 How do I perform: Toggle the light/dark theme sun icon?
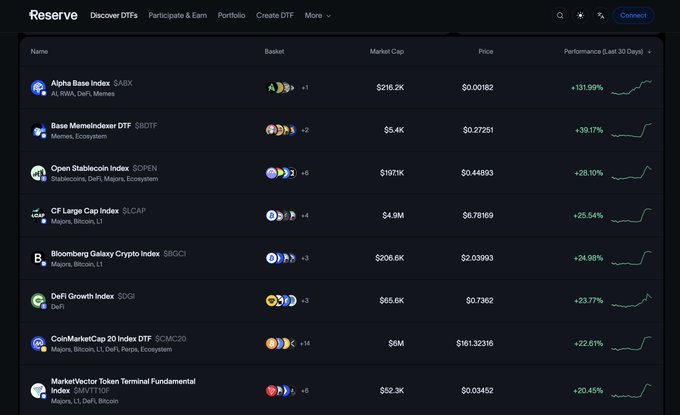pyautogui.click(x=580, y=16)
